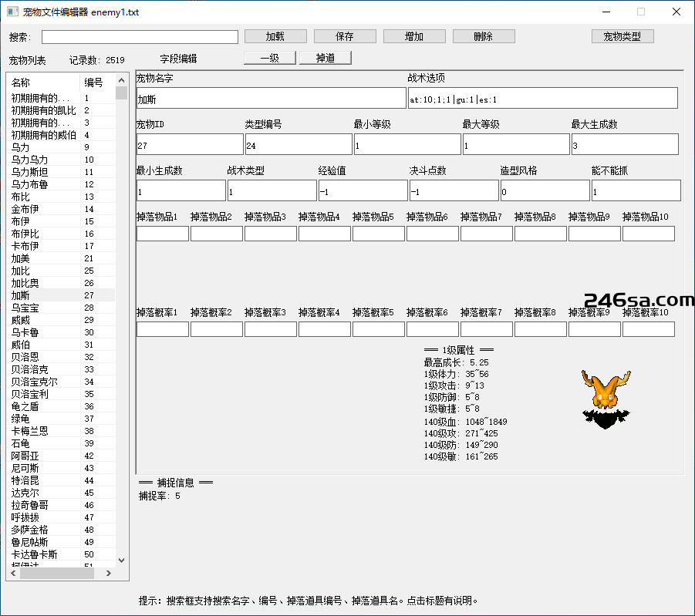Viewport: 695px width, 616px height.
Task: Click the 战术选项 field with at:10;1;1
Action: tap(542, 98)
